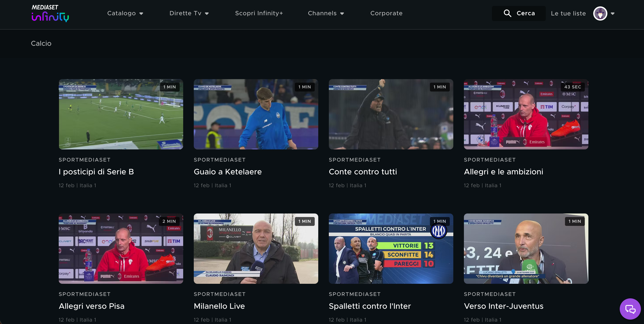Expand the Dirette Tv dropdown
This screenshot has width=644, height=324.
point(189,13)
